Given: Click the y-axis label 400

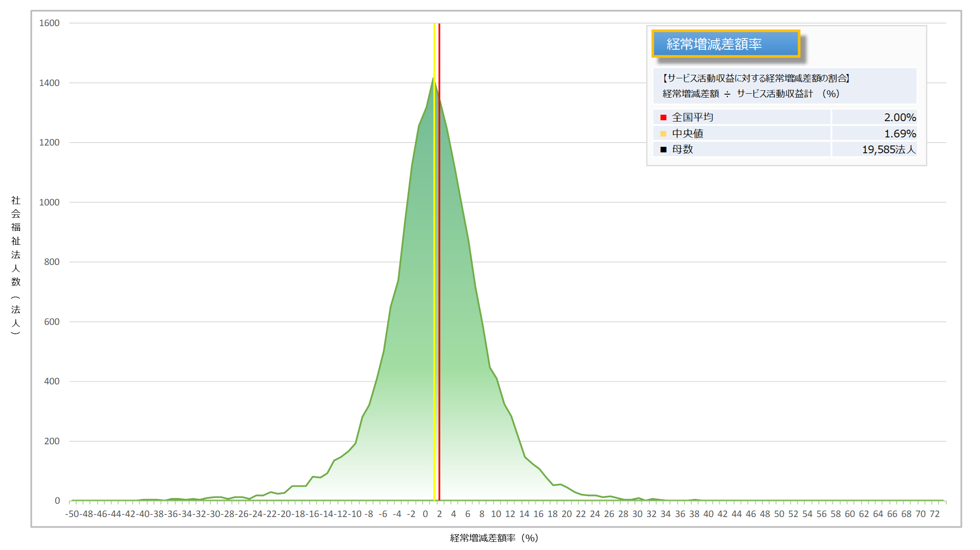Looking at the screenshot, I should point(52,381).
